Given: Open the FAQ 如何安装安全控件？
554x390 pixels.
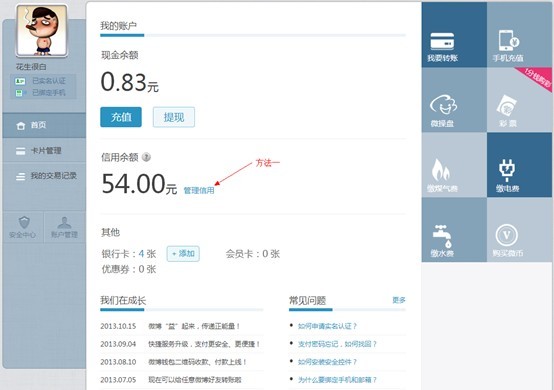Looking at the screenshot, I should (327, 362).
